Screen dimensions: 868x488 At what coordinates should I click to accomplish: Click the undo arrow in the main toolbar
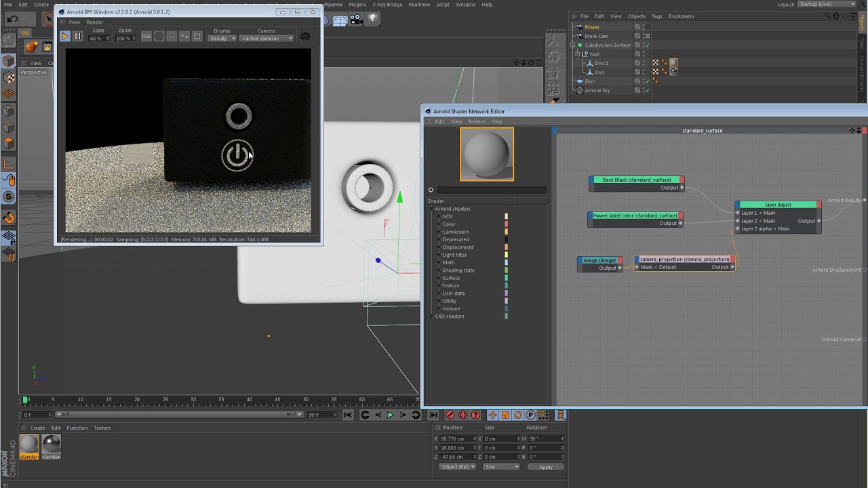12,20
